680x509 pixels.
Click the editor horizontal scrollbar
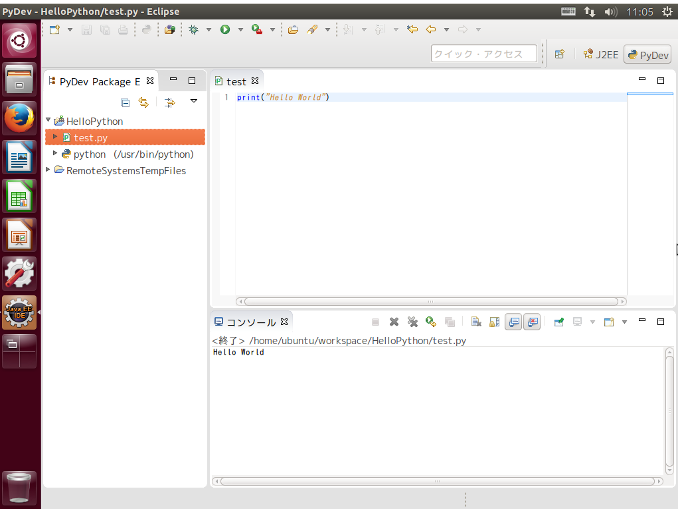[x=431, y=301]
